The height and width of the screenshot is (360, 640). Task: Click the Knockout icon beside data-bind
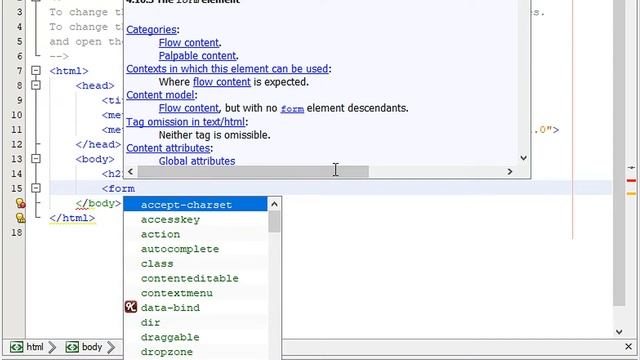[x=131, y=307]
